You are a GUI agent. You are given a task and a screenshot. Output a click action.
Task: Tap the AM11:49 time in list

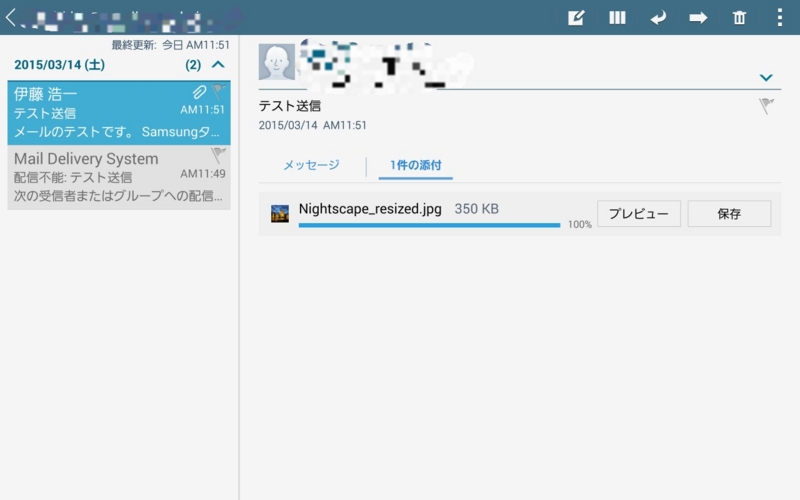coord(203,173)
